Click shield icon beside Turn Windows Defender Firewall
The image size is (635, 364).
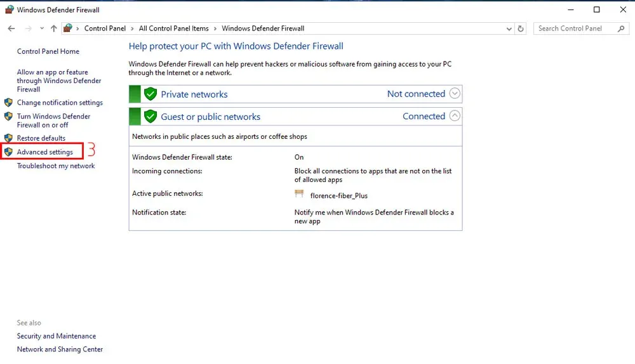tap(8, 117)
